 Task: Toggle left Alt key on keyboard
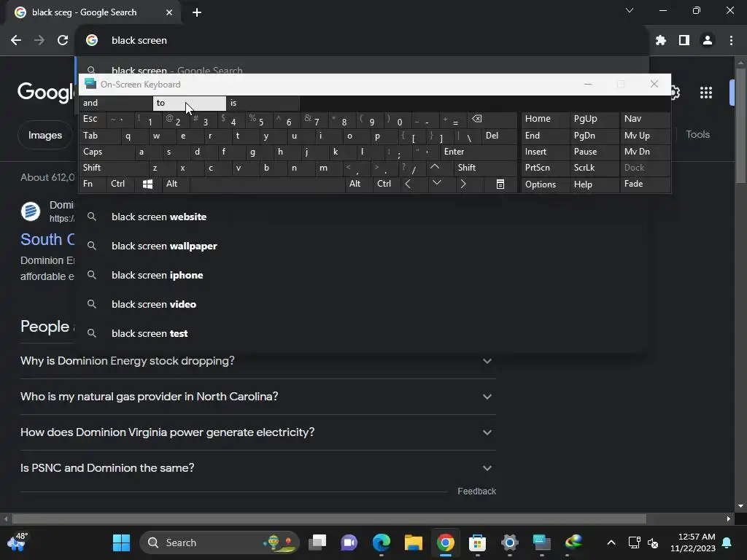[x=176, y=184]
